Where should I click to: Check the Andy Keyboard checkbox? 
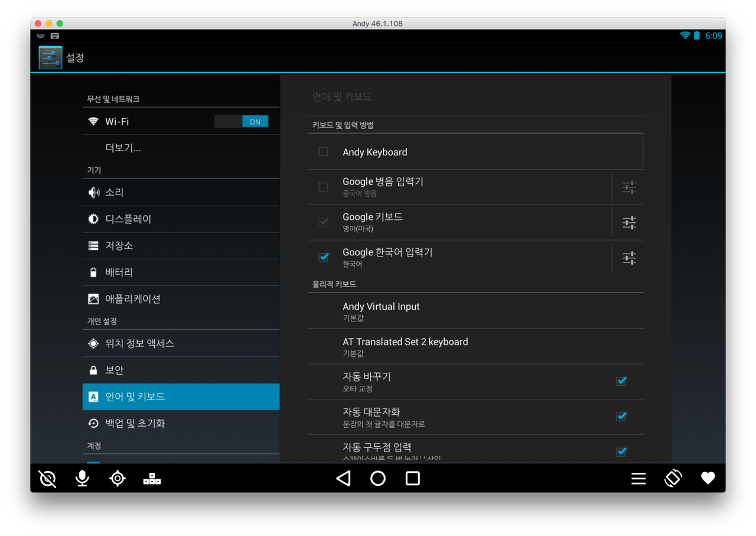(323, 152)
